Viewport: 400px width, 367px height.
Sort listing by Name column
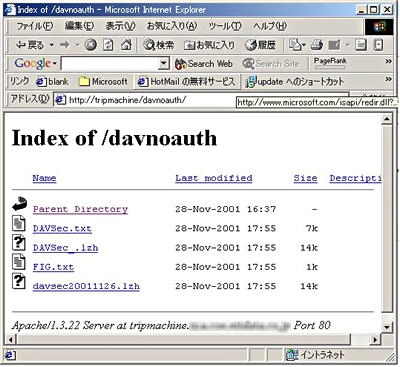coord(44,178)
